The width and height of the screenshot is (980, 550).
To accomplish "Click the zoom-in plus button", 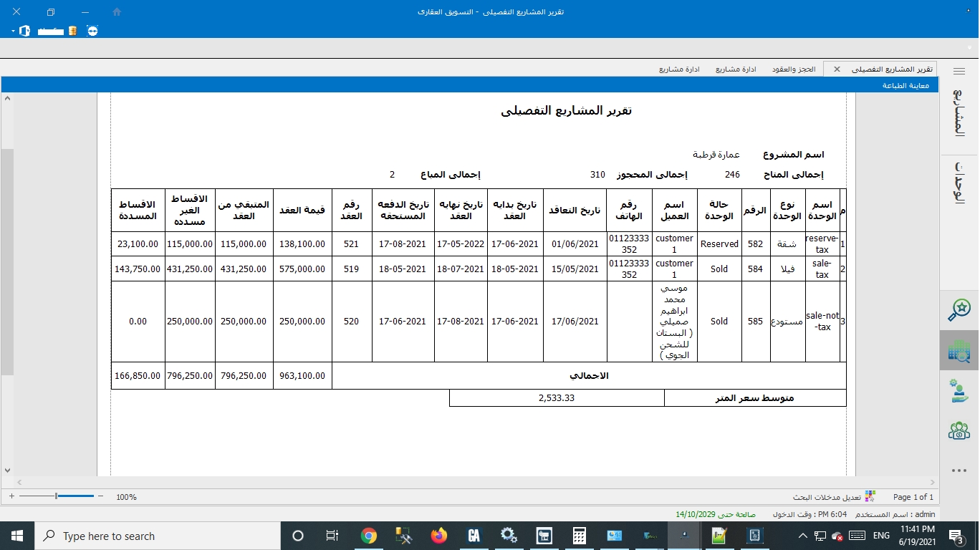I will (x=11, y=496).
